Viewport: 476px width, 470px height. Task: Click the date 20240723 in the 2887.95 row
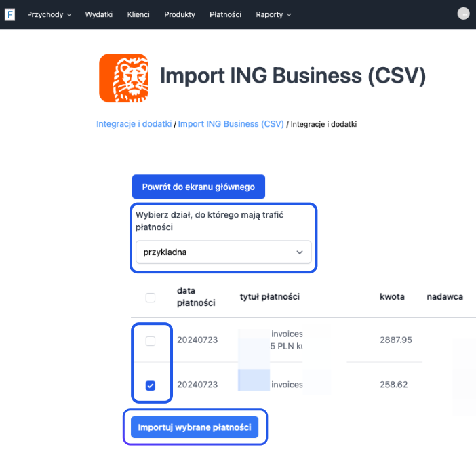pos(197,340)
